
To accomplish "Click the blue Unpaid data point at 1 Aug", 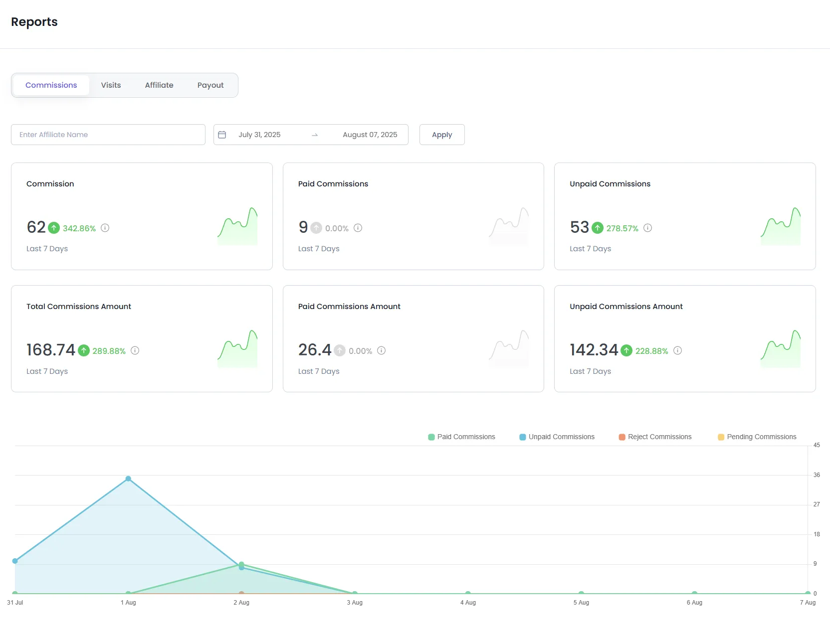I will click(128, 479).
